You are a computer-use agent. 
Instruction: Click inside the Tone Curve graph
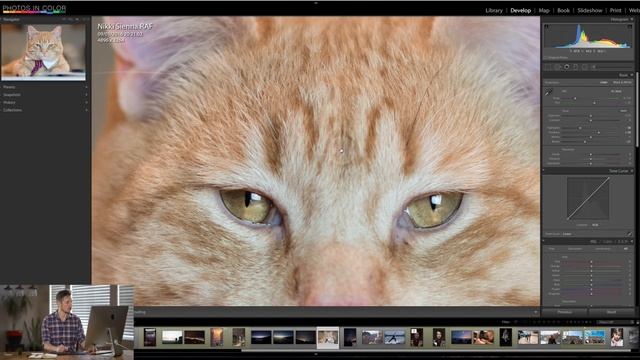(x=588, y=198)
